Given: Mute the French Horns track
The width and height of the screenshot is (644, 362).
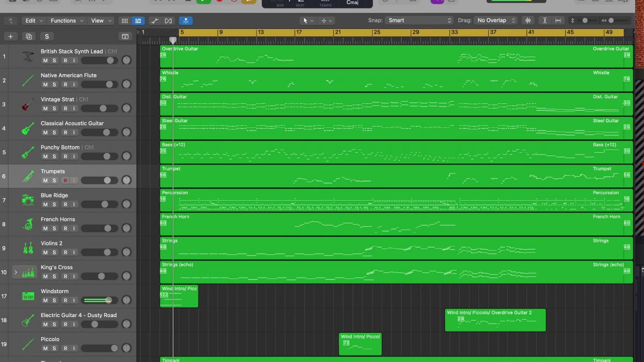Looking at the screenshot, I should 45,229.
